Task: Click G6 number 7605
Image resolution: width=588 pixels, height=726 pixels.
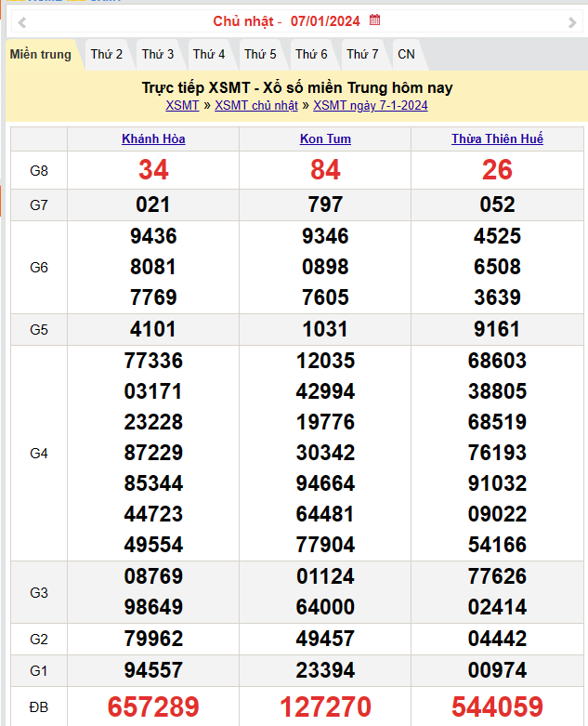Action: pyautogui.click(x=325, y=297)
